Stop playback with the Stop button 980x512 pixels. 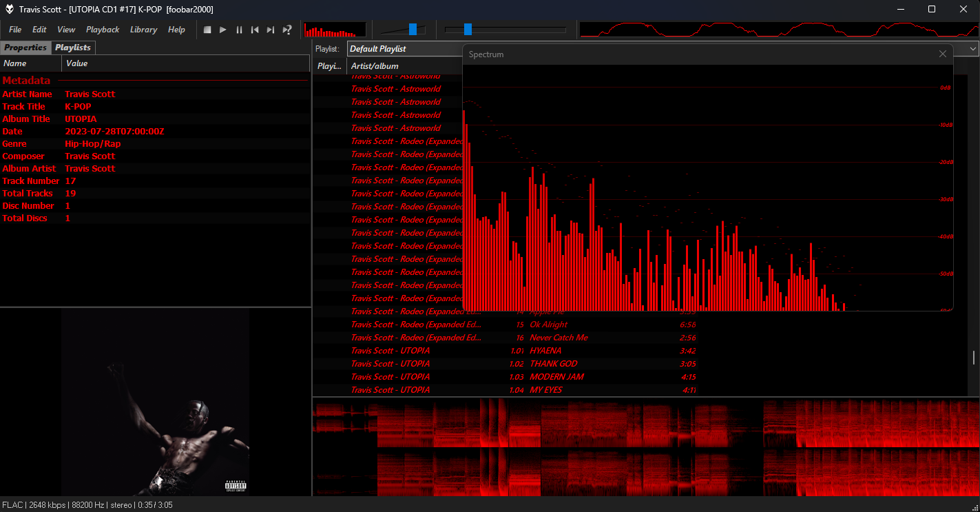(207, 30)
